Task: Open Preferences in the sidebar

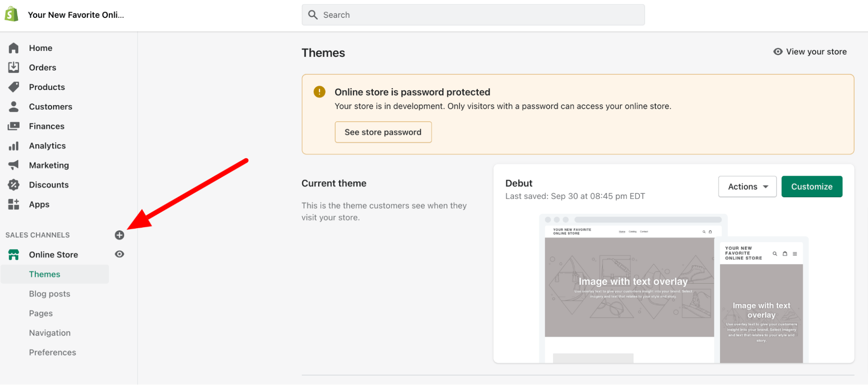Action: (x=53, y=352)
